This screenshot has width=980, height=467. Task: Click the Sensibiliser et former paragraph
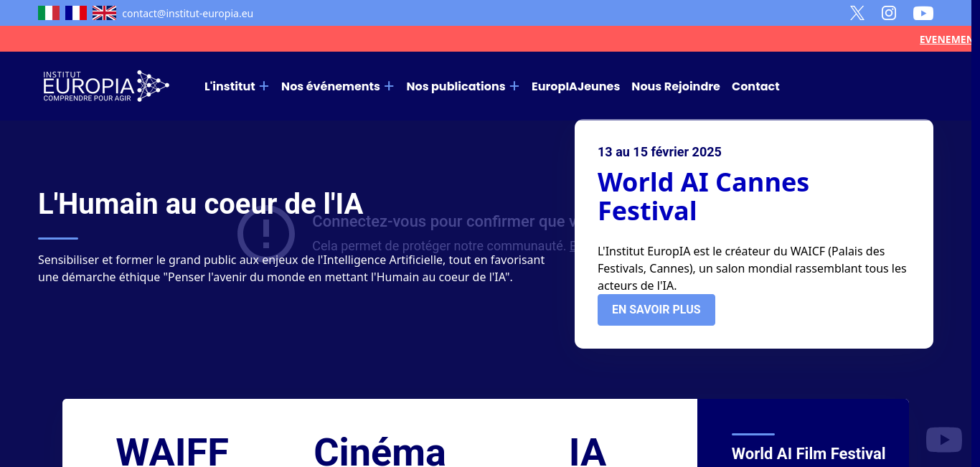291,268
